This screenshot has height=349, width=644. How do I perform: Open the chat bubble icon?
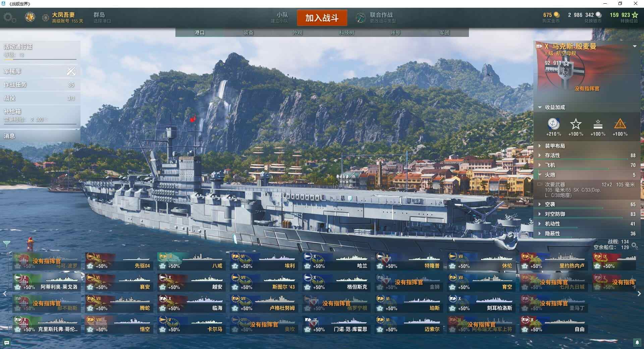coord(7,343)
